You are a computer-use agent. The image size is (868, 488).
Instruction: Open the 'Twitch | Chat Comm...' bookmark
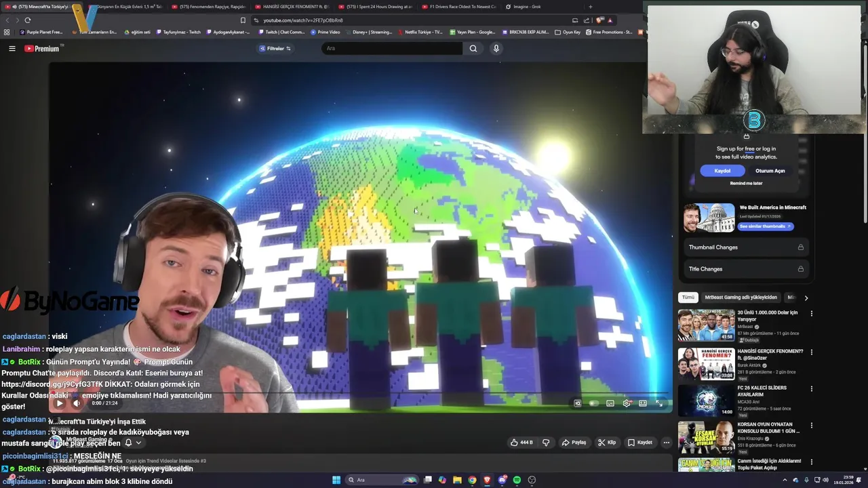click(281, 32)
